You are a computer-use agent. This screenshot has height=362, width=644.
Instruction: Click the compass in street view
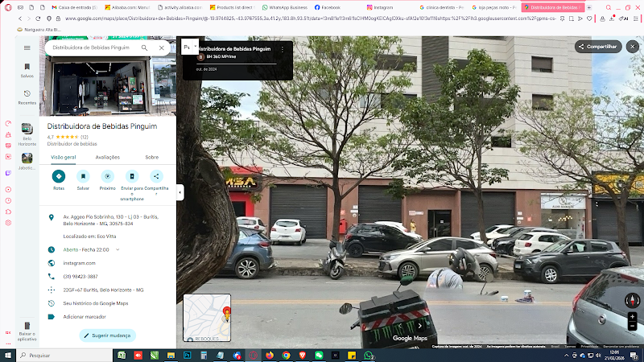point(632,299)
